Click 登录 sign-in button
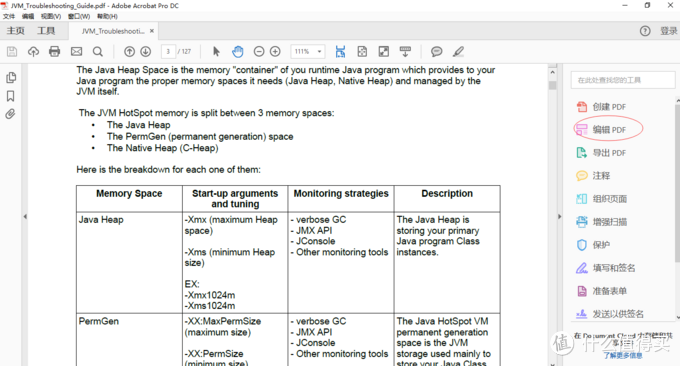Image resolution: width=680 pixels, height=366 pixels. 668,31
